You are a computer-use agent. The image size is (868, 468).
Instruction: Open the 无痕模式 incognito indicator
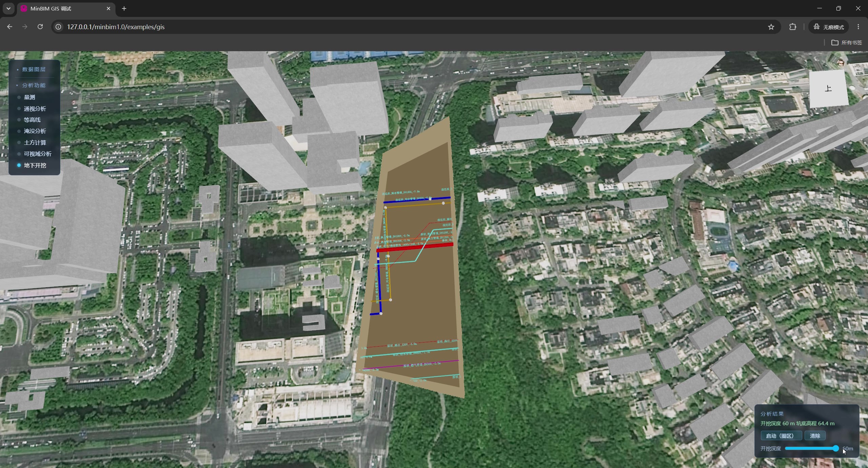pyautogui.click(x=829, y=27)
